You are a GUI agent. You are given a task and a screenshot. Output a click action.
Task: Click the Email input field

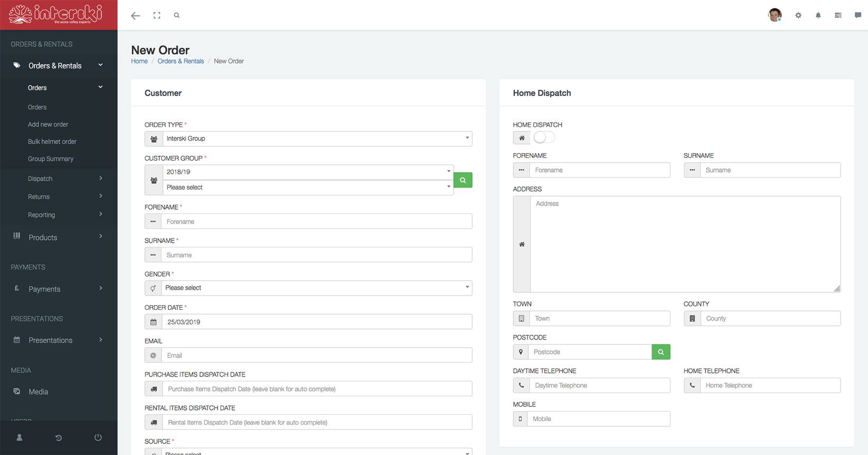pyautogui.click(x=317, y=355)
